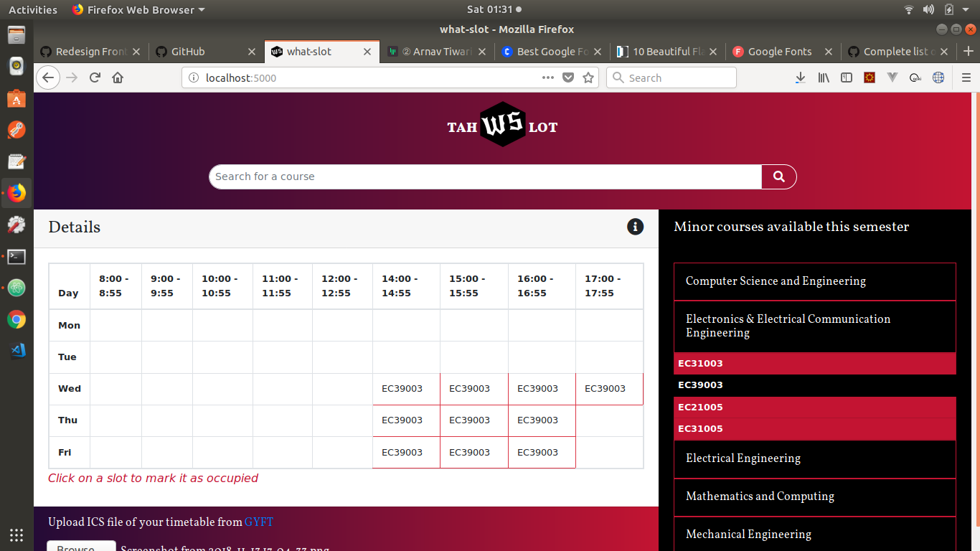Image resolution: width=980 pixels, height=551 pixels.
Task: Open Files in the Ubuntu dock
Action: [17, 34]
